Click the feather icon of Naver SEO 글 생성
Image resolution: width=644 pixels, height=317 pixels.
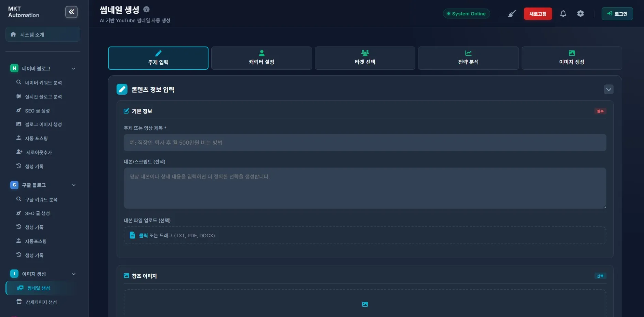pyautogui.click(x=19, y=110)
